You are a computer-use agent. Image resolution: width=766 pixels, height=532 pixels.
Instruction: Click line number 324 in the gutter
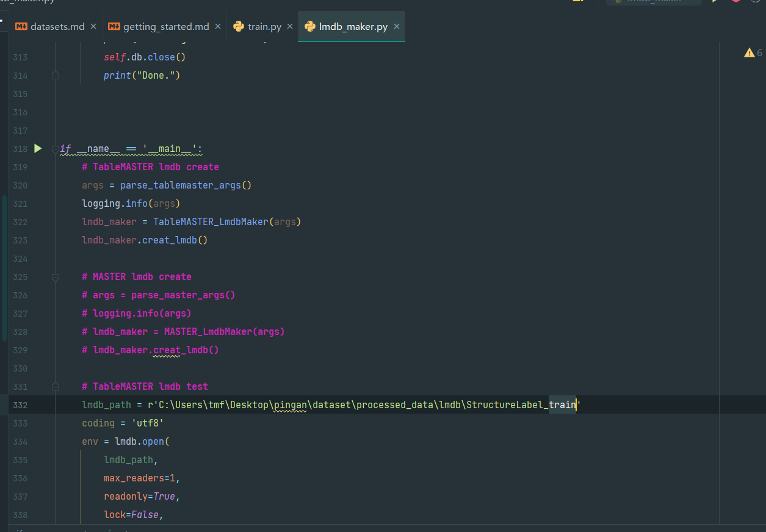pyautogui.click(x=20, y=258)
